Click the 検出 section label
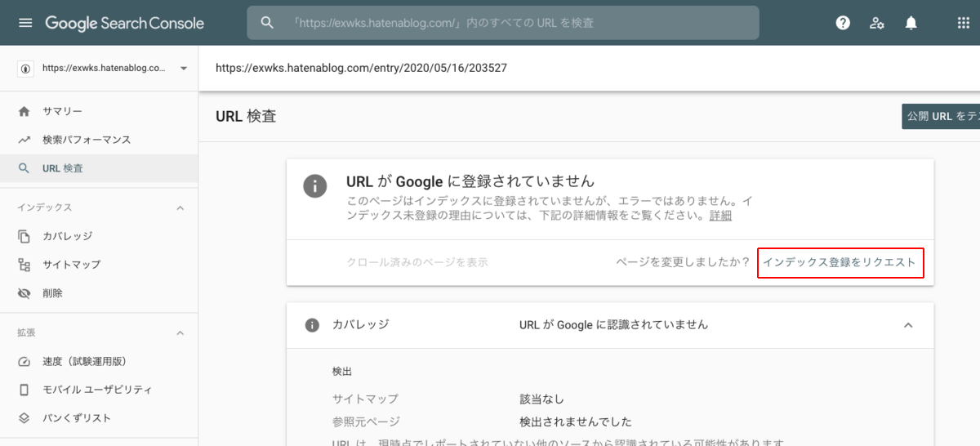Image resolution: width=980 pixels, height=446 pixels. pos(342,371)
